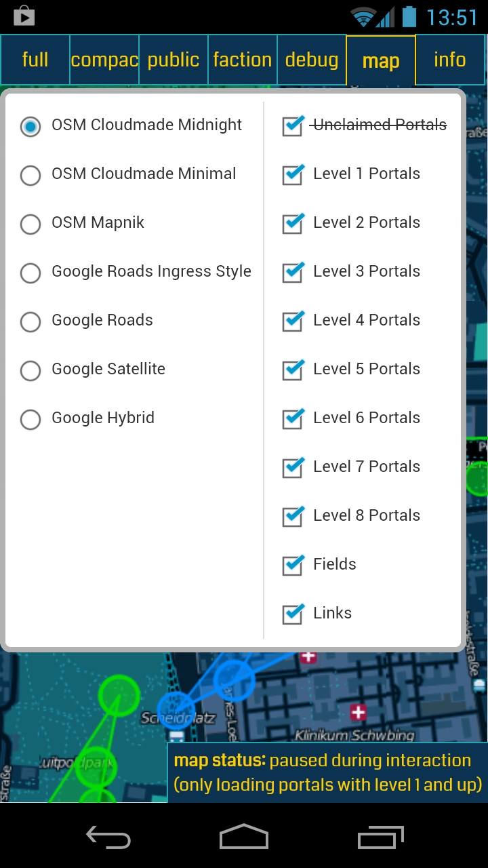
Task: Uncheck the Unclaimed Portals checkbox
Action: click(x=293, y=125)
